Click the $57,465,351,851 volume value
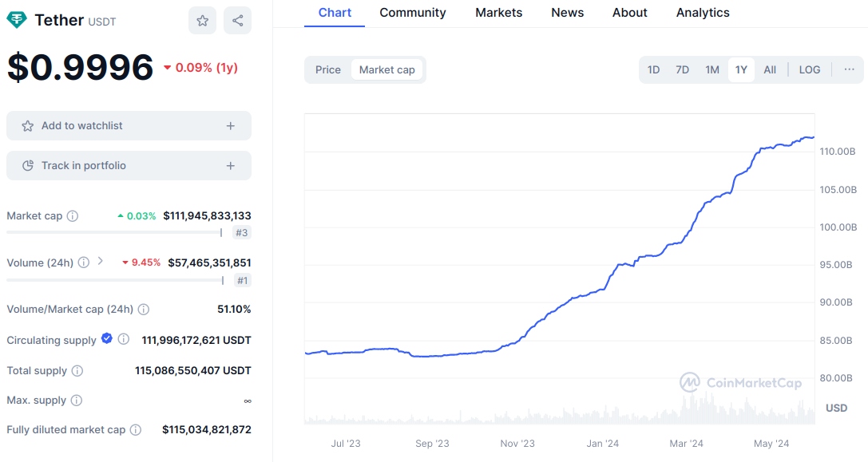This screenshot has width=868, height=462. pos(210,263)
